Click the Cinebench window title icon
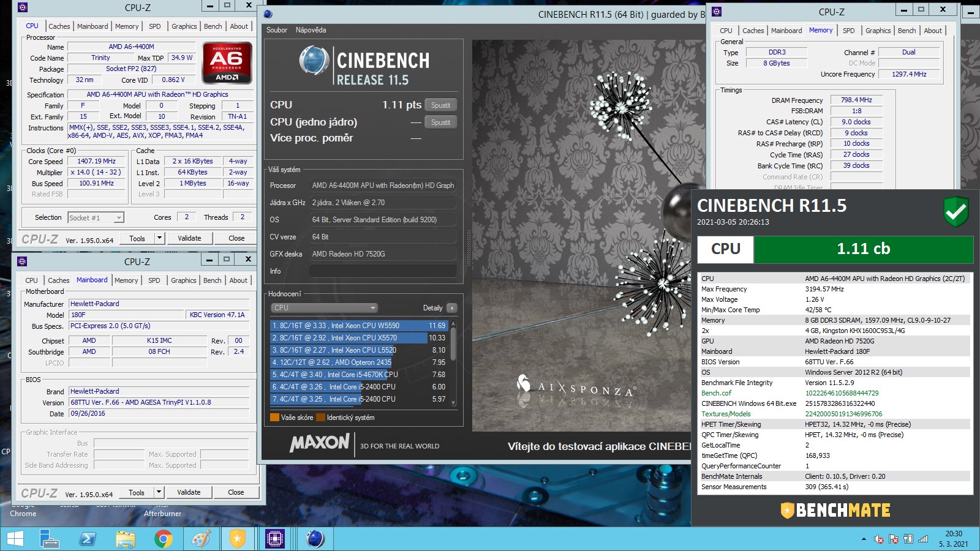The image size is (980, 551). point(268,14)
